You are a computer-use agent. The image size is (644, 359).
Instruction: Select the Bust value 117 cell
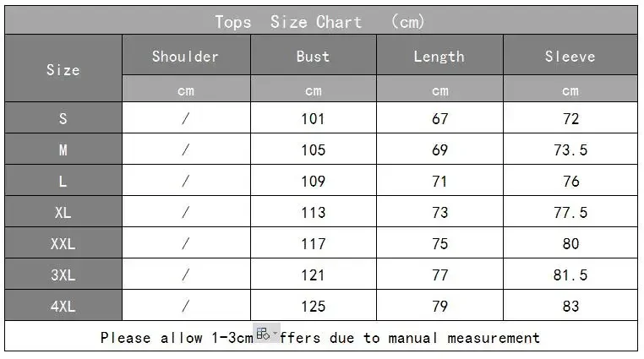314,244
